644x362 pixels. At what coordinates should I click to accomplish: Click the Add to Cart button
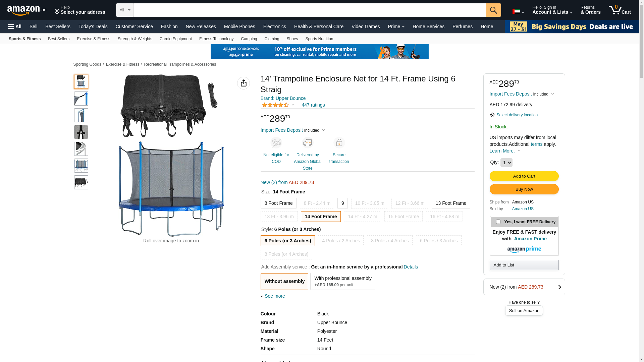524,176
